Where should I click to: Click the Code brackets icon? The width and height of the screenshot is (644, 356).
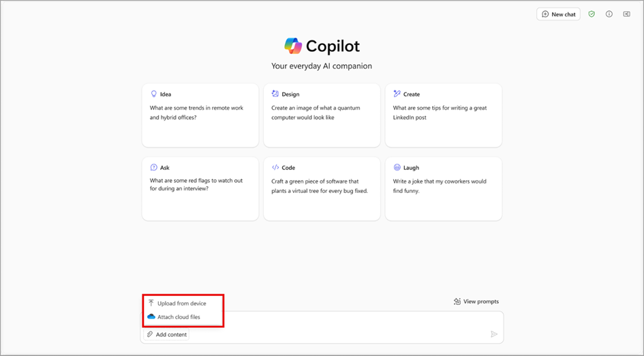[275, 167]
